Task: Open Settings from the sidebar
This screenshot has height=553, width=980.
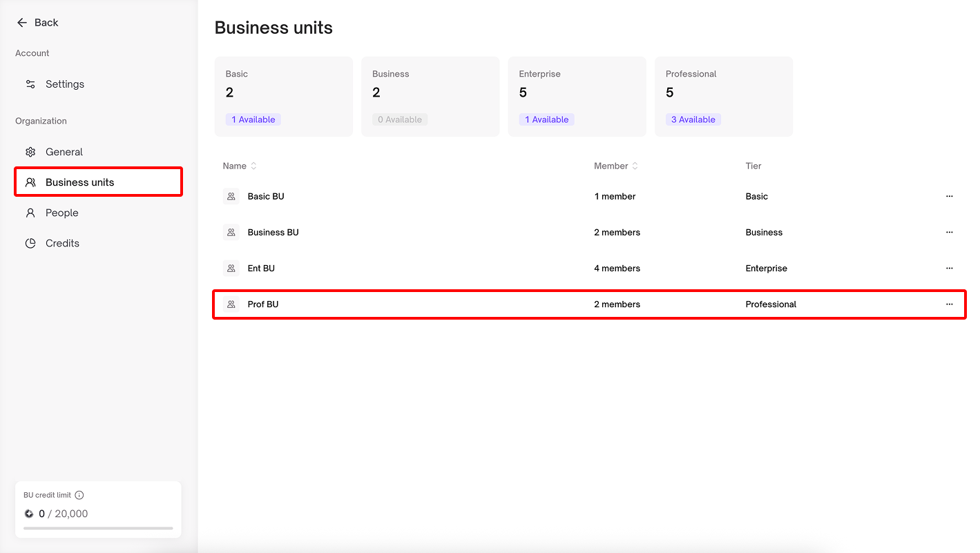Action: click(x=64, y=84)
